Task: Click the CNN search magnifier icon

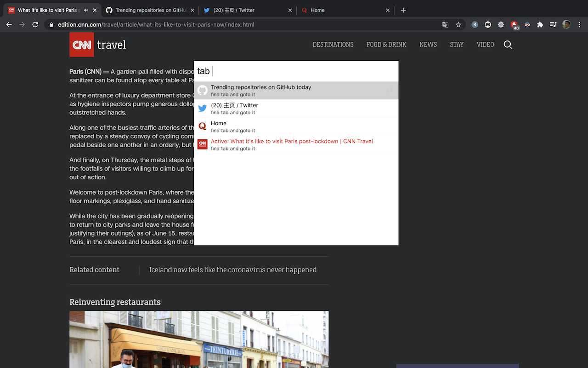Action: click(x=508, y=45)
